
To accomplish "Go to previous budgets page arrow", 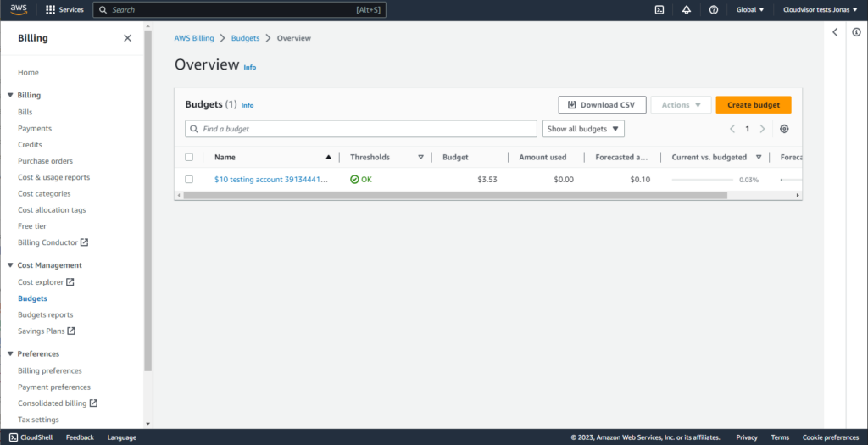I will pyautogui.click(x=732, y=129).
